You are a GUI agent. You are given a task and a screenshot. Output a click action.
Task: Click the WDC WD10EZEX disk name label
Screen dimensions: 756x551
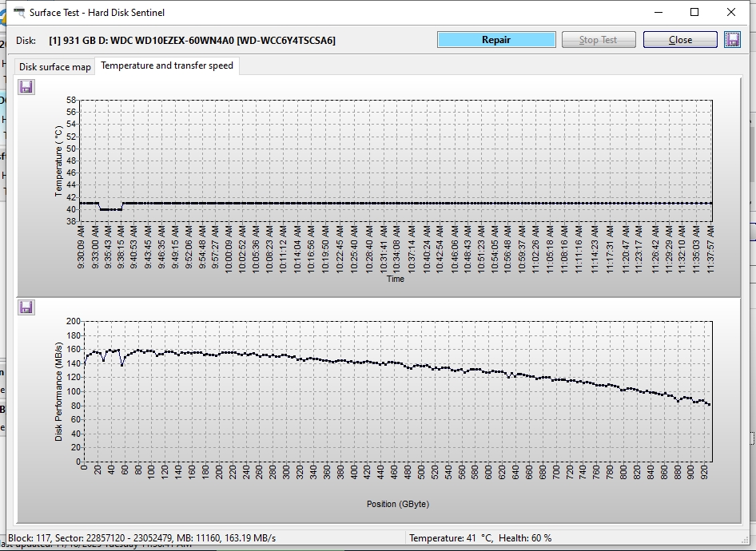[x=192, y=40]
